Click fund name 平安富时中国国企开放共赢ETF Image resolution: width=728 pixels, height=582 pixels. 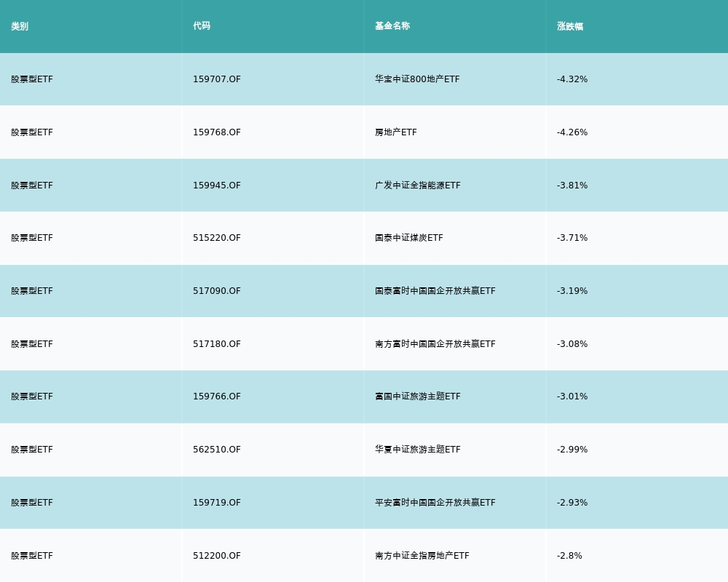[x=435, y=503]
